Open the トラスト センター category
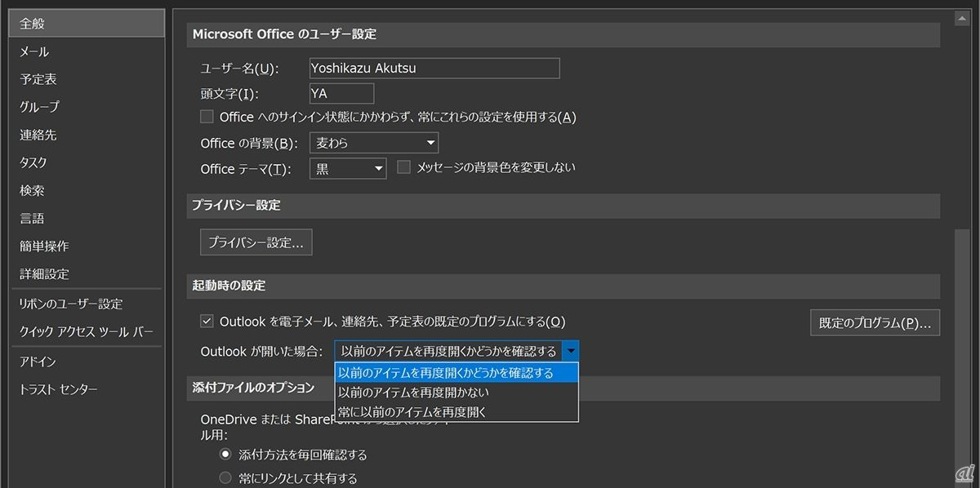Image resolution: width=980 pixels, height=488 pixels. [87, 389]
